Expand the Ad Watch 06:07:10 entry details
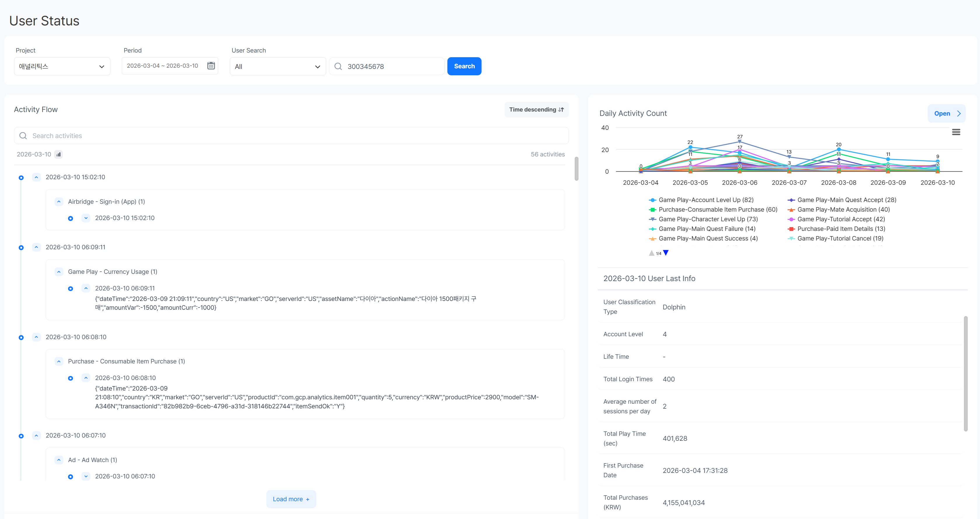Image resolution: width=980 pixels, height=519 pixels. point(86,476)
